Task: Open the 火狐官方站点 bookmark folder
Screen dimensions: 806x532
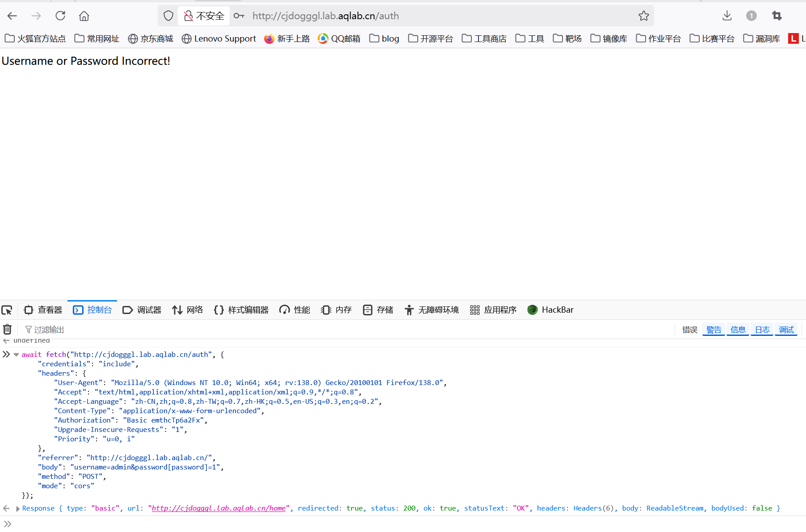Action: point(35,39)
